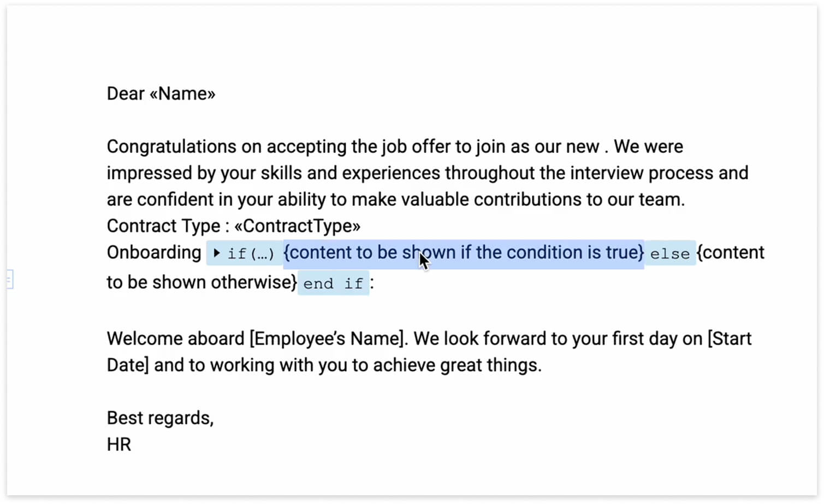The width and height of the screenshot is (824, 504).
Task: Click the «ContractType» merge field
Action: [298, 226]
